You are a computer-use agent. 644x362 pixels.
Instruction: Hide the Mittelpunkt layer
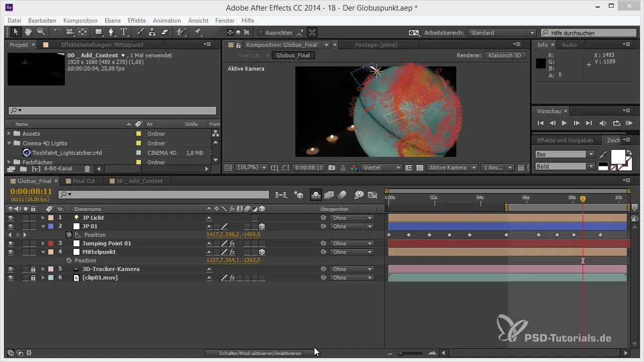(11, 252)
